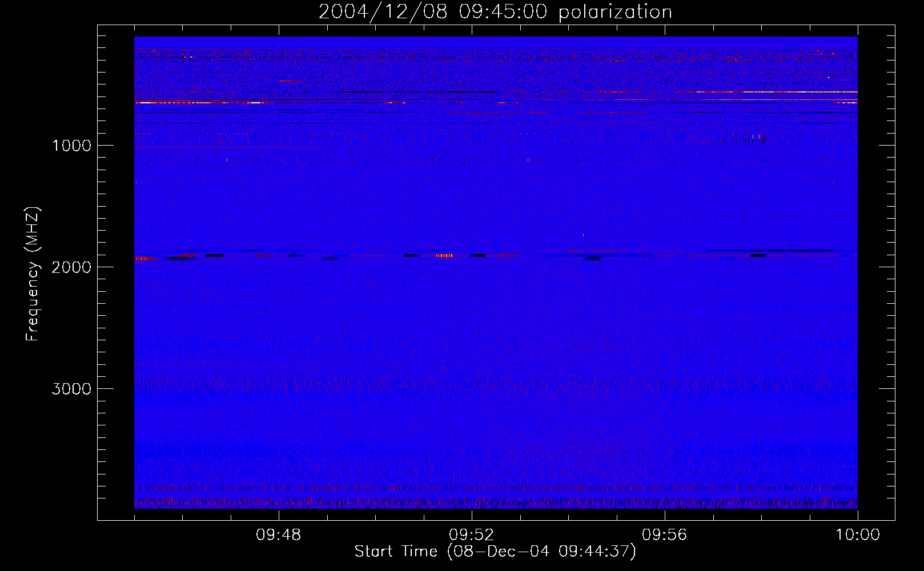Click the '2000' frequency tick label
924x571 pixels.
pyautogui.click(x=71, y=267)
